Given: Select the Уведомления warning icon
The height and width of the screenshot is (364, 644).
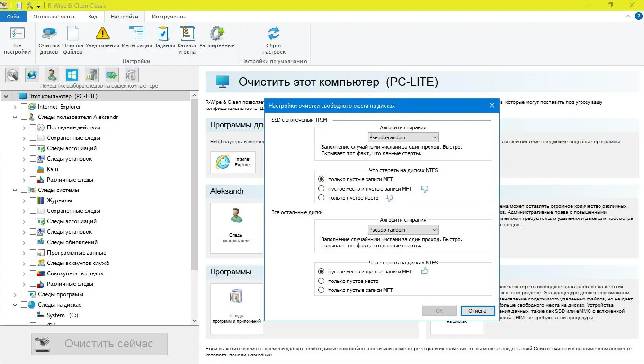Looking at the screenshot, I should (102, 33).
